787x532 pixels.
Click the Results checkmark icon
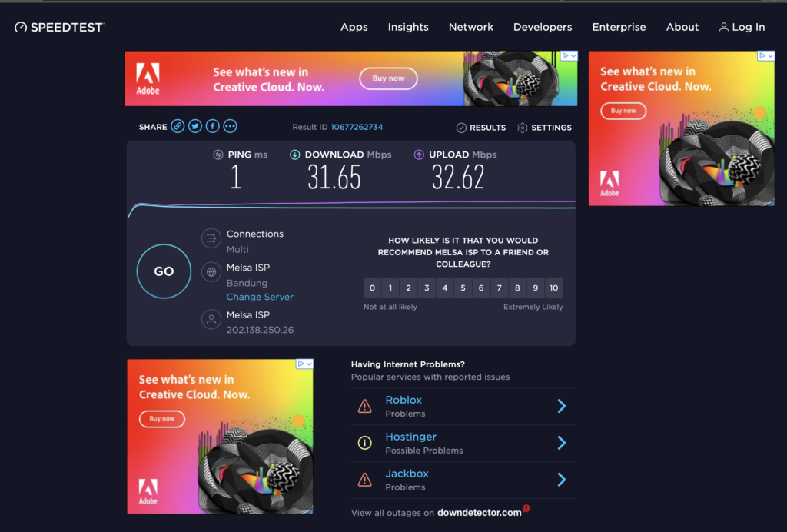(x=461, y=128)
